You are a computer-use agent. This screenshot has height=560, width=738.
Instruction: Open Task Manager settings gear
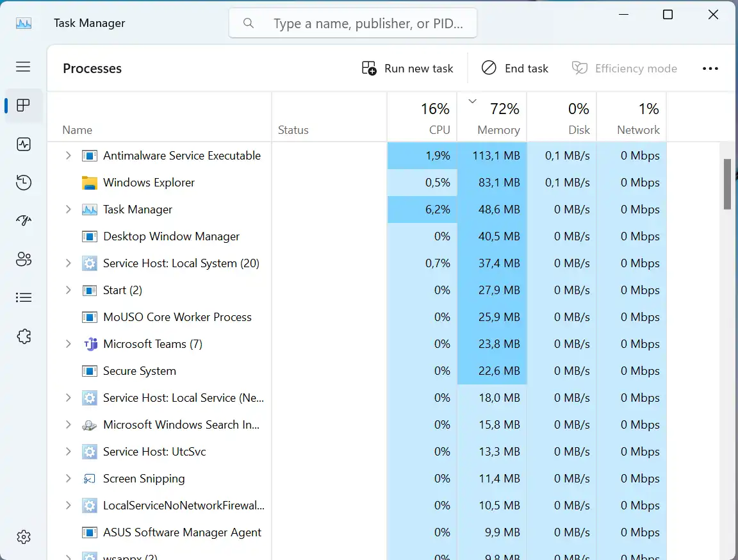click(x=23, y=537)
